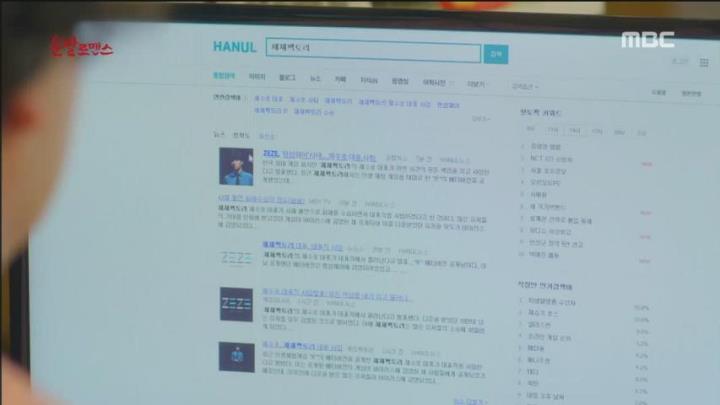The width and height of the screenshot is (720, 405).
Task: Click the blue search button
Action: point(496,54)
